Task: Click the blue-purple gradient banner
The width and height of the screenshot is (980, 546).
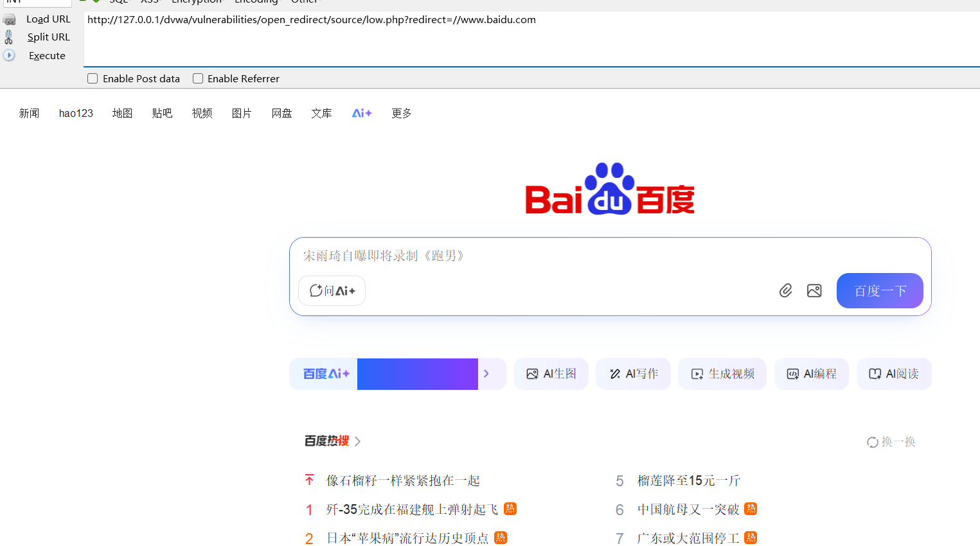Action: 418,374
